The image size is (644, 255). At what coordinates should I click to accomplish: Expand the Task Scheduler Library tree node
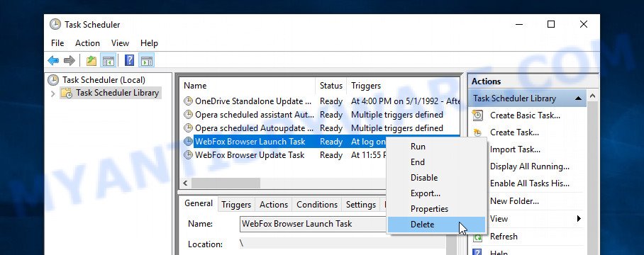52,93
